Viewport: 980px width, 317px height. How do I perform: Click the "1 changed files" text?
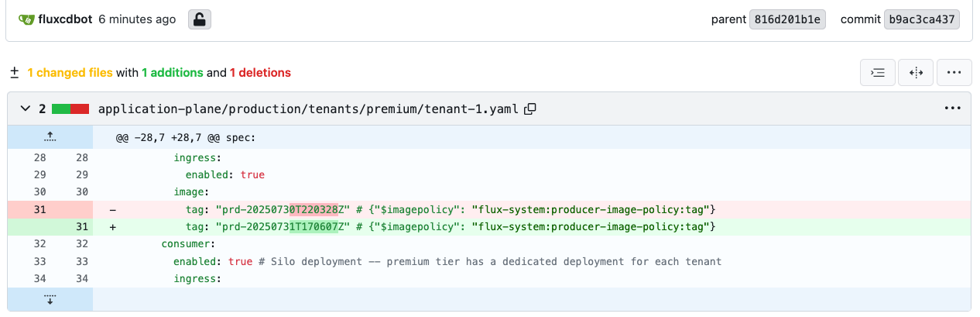[70, 73]
